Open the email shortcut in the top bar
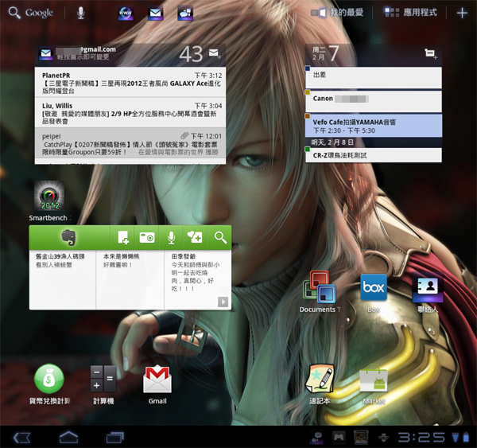Viewport: 477px width, 448px height. tap(155, 13)
